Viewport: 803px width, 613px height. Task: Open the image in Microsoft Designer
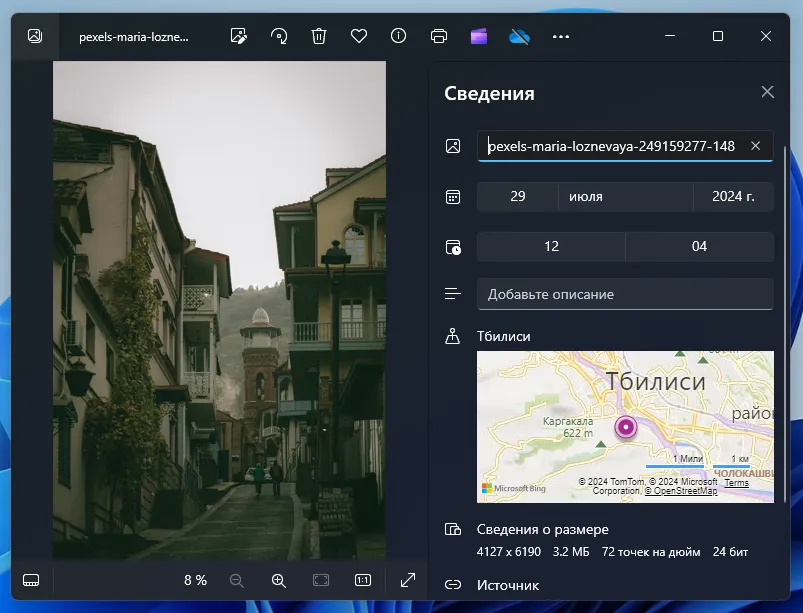[478, 36]
